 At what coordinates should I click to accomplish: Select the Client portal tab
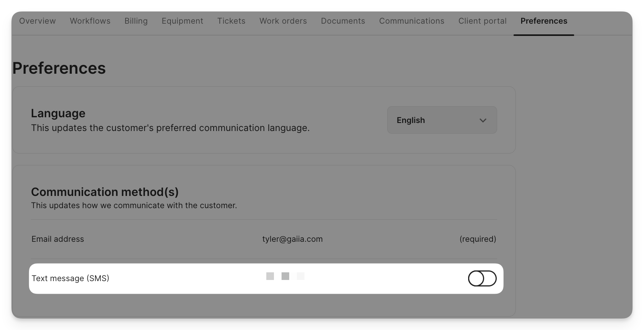[482, 21]
